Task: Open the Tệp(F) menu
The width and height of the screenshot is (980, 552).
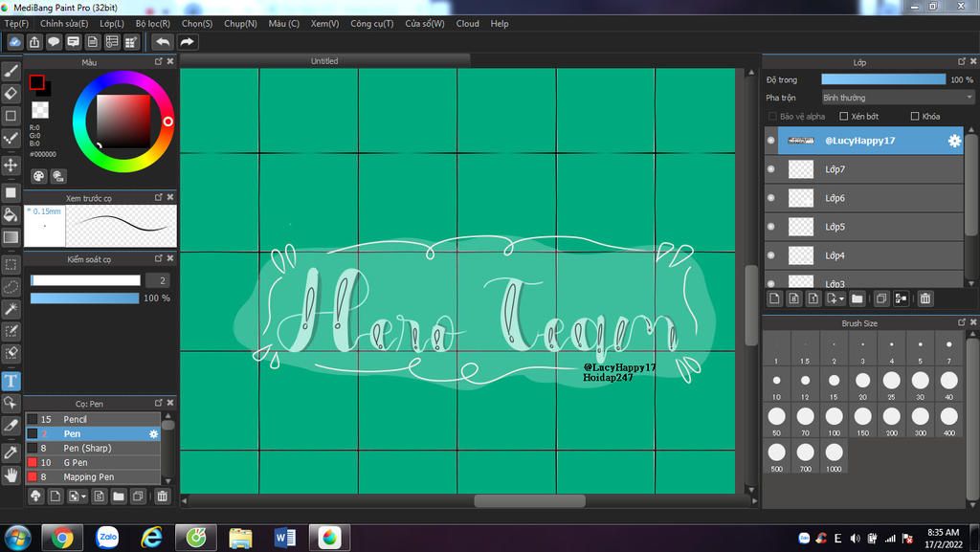Action: (17, 24)
